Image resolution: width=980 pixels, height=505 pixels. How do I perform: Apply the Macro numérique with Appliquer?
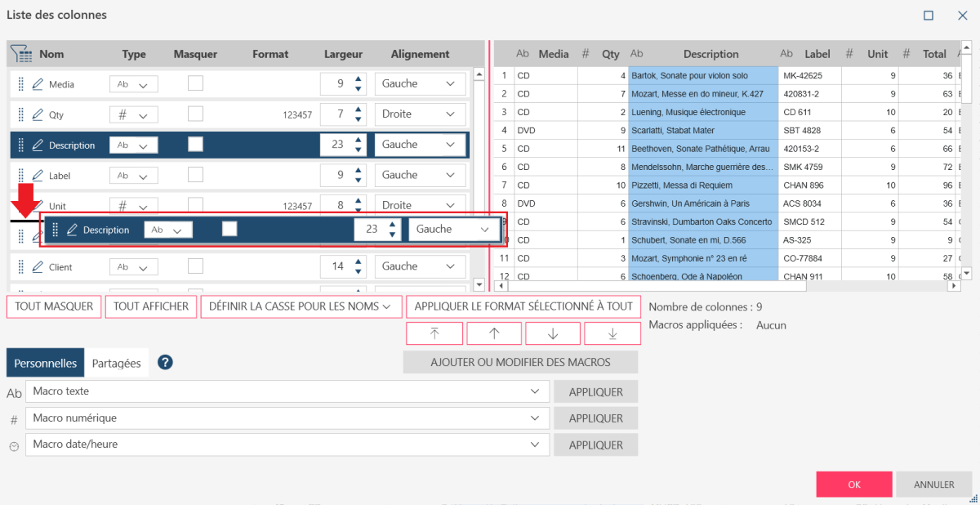(596, 418)
